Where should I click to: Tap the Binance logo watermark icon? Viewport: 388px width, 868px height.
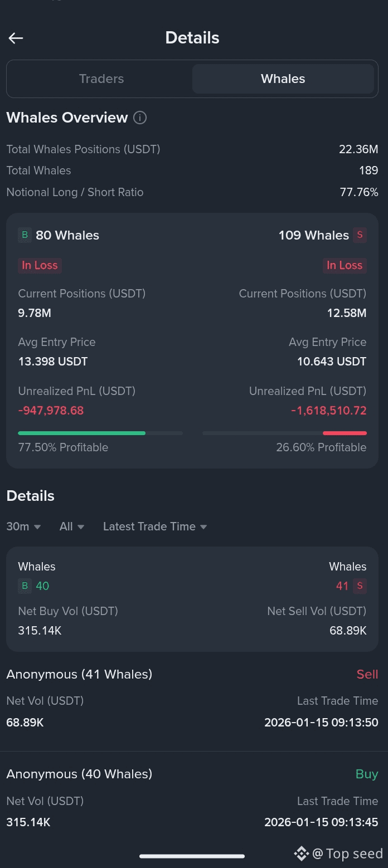click(x=301, y=853)
